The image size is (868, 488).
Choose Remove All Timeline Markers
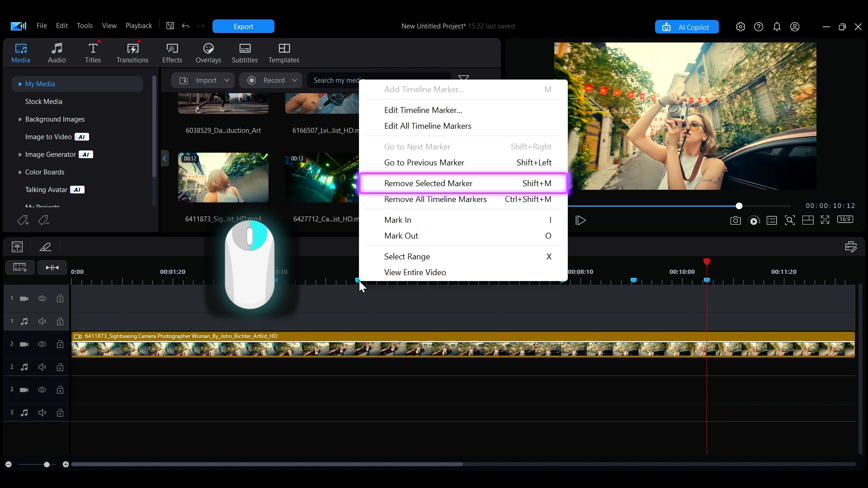463,199
